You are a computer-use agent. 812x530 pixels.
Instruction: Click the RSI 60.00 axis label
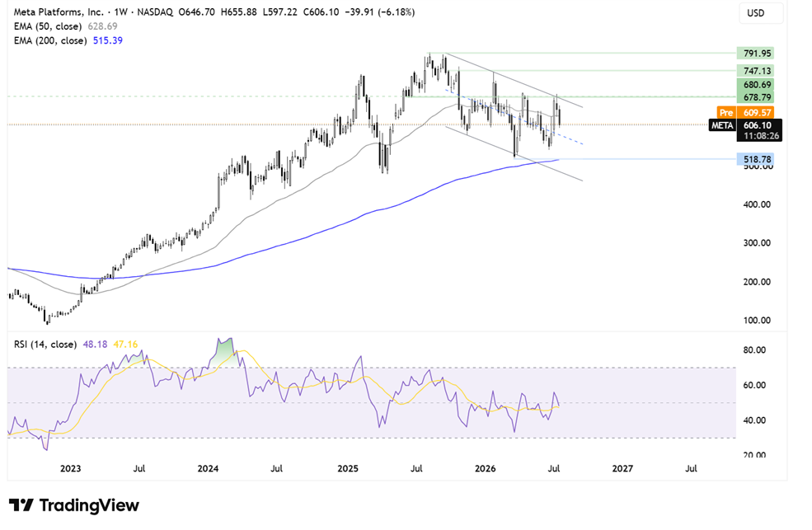pyautogui.click(x=754, y=385)
